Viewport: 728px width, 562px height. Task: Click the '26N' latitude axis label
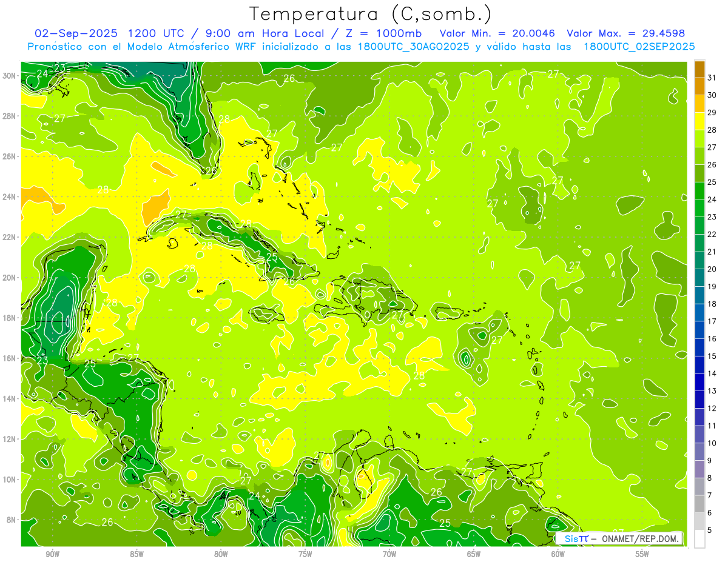click(10, 156)
